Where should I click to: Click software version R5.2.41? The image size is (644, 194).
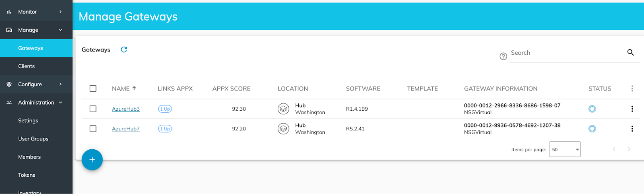pos(355,129)
